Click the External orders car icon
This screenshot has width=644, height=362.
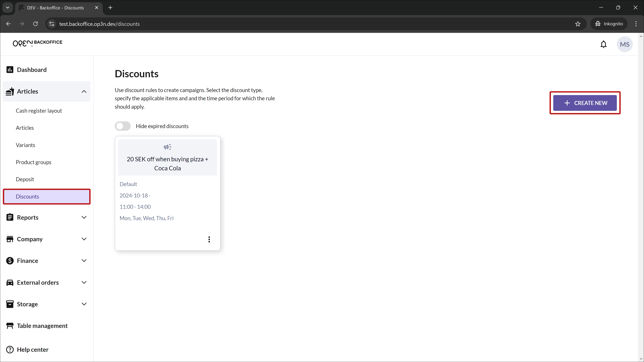[10, 283]
